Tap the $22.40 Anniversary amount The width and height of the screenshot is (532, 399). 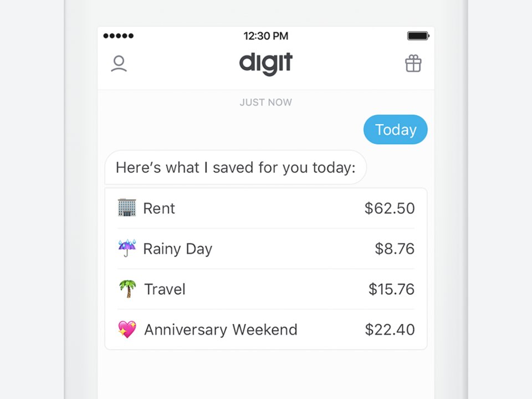(390, 330)
